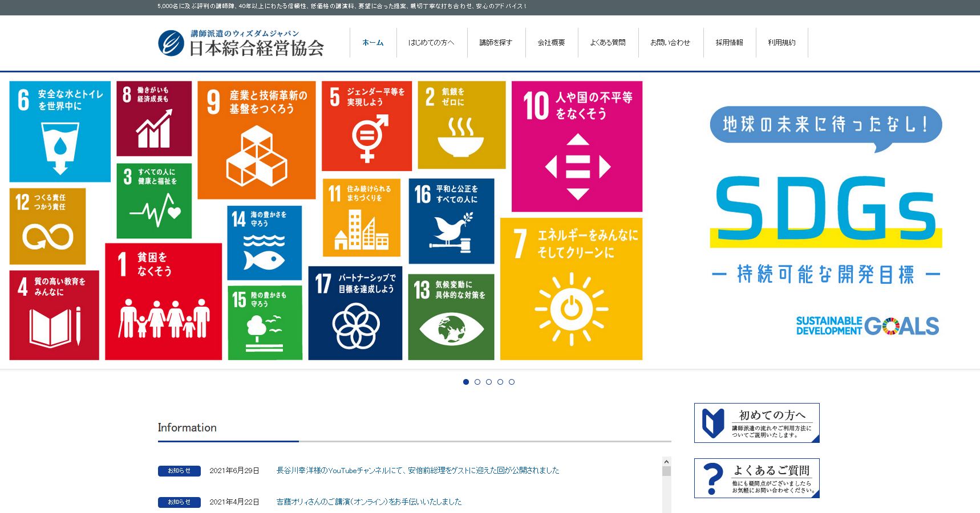Open the お問い合わせ menu item

tap(670, 43)
